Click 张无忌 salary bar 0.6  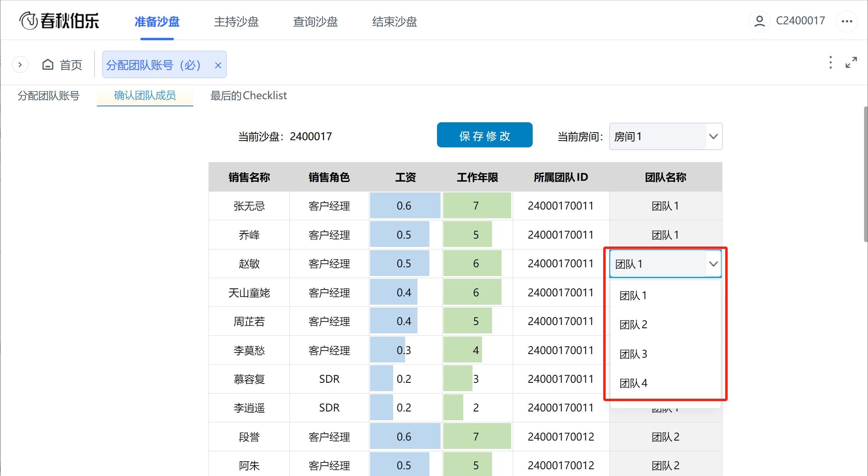tap(405, 206)
